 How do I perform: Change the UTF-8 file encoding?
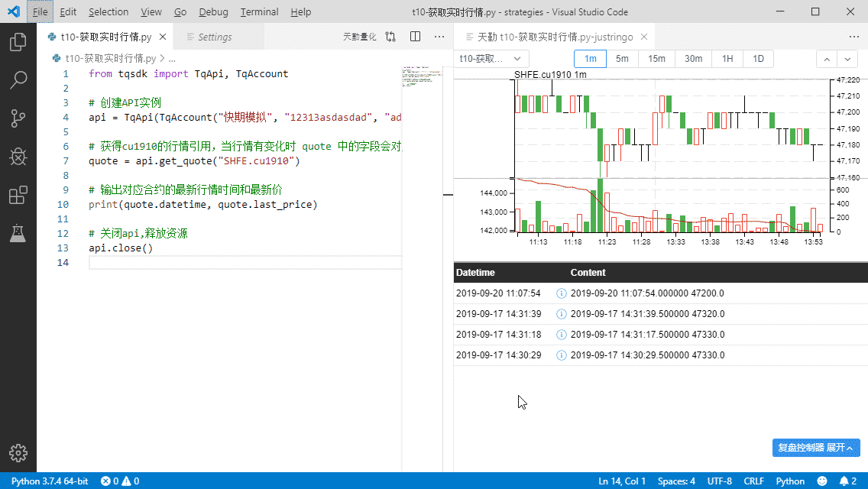(x=720, y=481)
